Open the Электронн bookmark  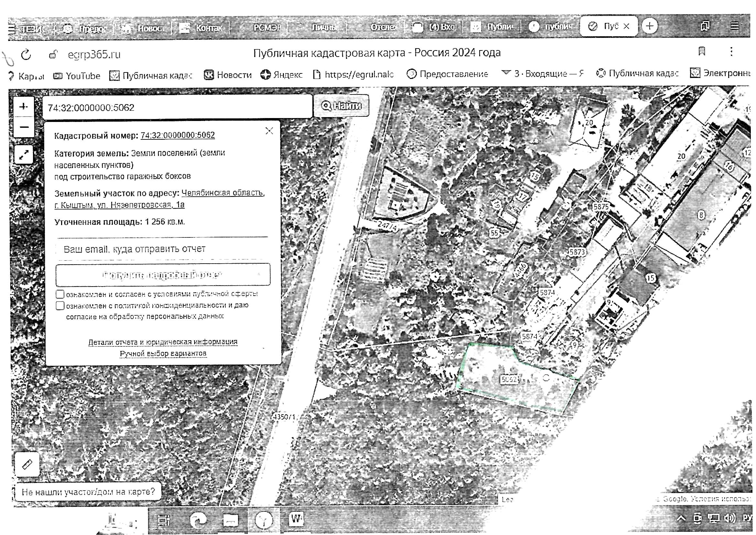[720, 73]
